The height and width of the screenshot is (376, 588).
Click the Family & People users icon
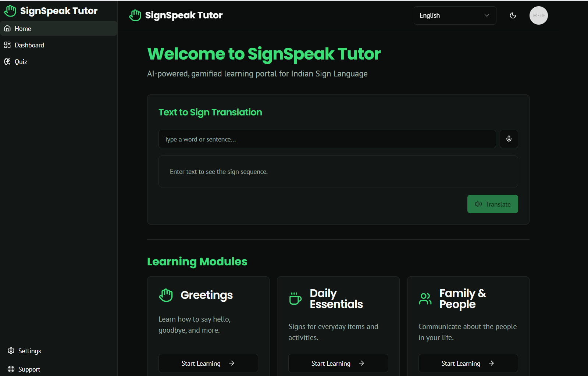(x=425, y=298)
